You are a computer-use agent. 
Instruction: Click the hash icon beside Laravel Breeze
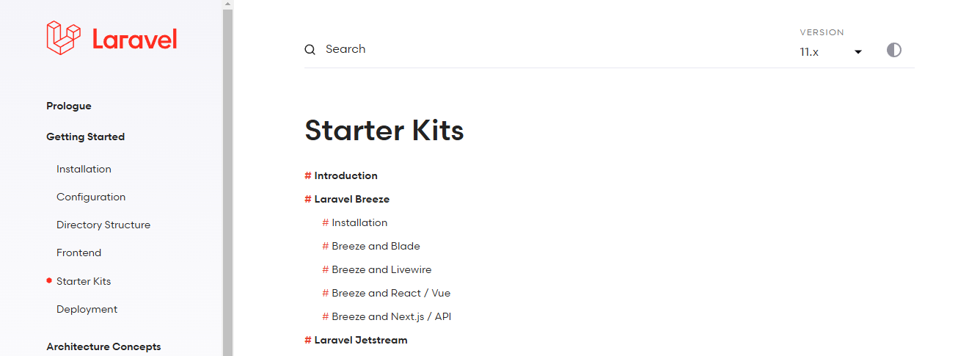click(x=308, y=199)
